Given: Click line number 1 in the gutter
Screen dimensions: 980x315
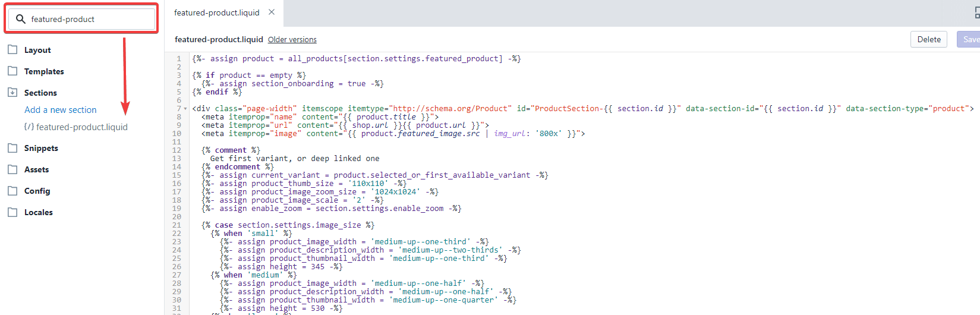Looking at the screenshot, I should [x=179, y=59].
